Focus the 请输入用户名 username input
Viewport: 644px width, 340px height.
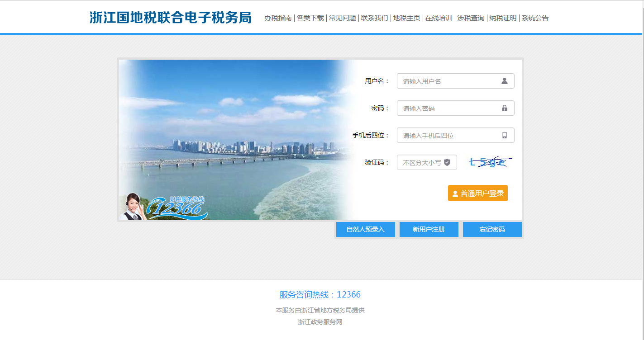pos(456,81)
